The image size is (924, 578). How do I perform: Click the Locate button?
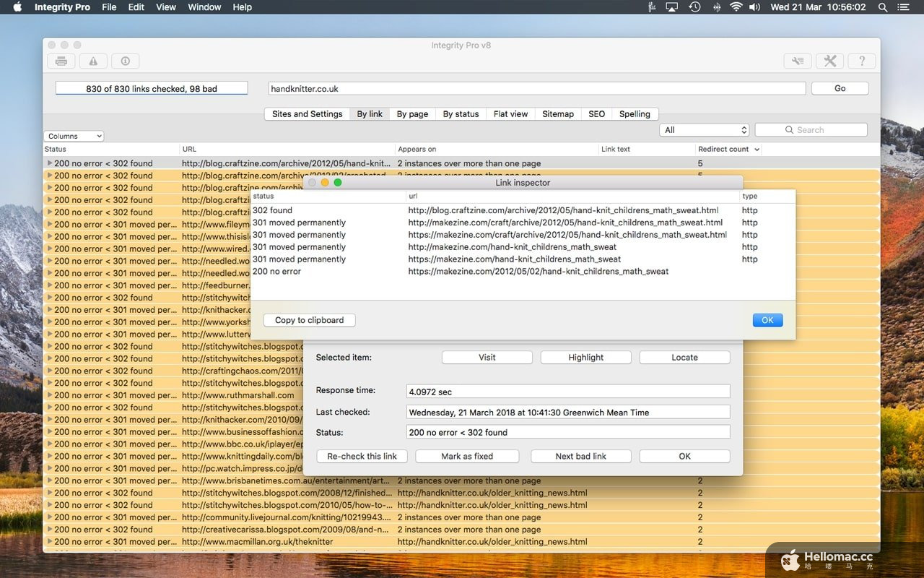point(684,358)
